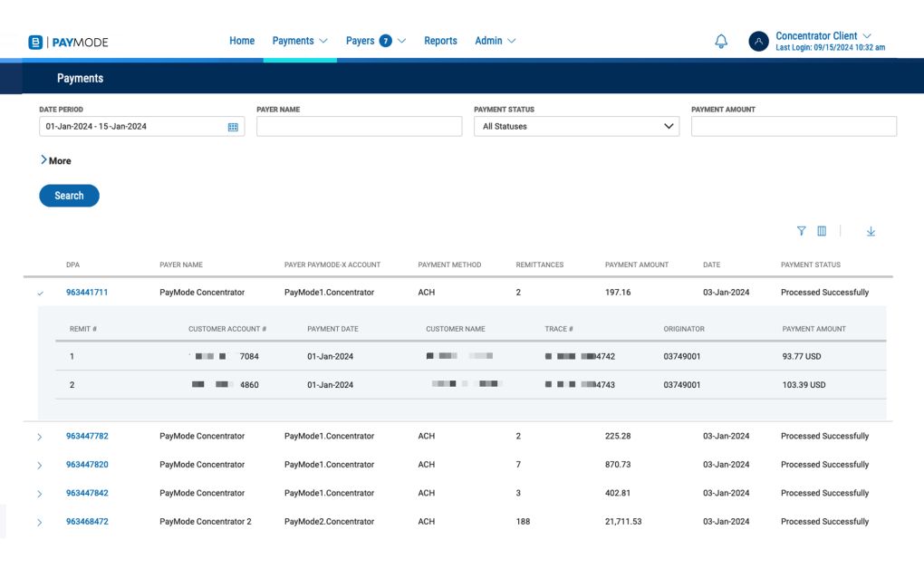Open DPA link 963468472

click(87, 522)
